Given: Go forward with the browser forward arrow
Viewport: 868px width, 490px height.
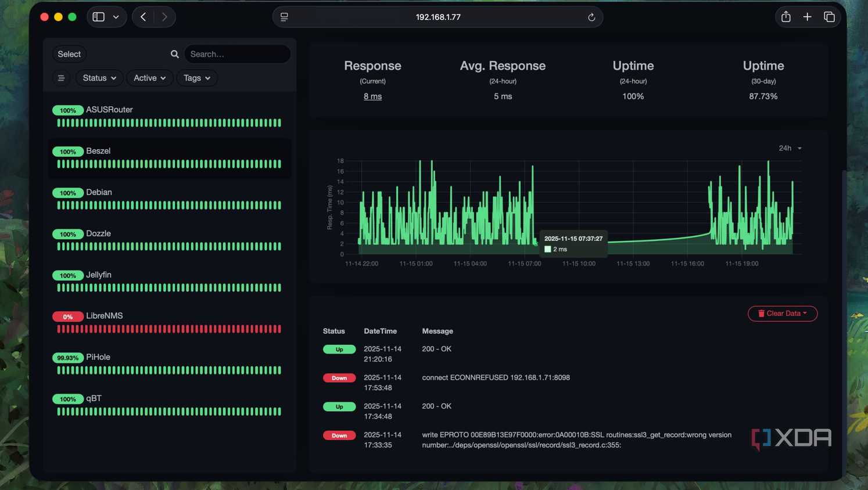Looking at the screenshot, I should coord(164,17).
